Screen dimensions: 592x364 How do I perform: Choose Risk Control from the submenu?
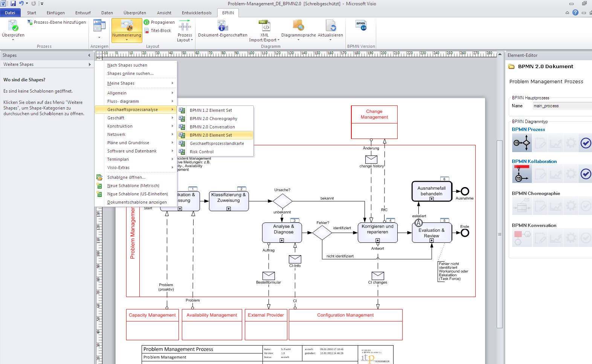pos(215,152)
